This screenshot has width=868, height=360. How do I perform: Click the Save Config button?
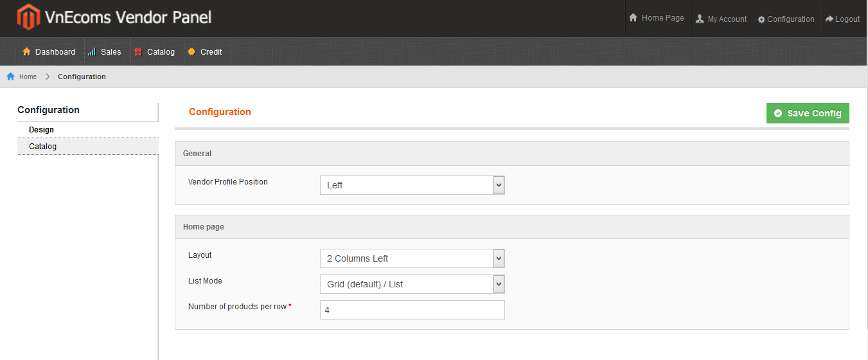tap(808, 113)
